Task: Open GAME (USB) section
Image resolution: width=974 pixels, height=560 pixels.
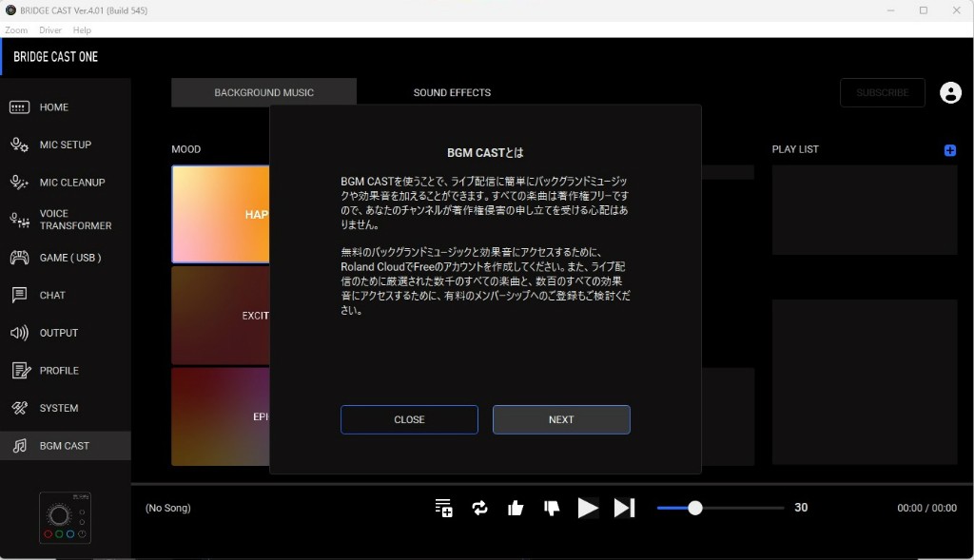Action: point(66,258)
